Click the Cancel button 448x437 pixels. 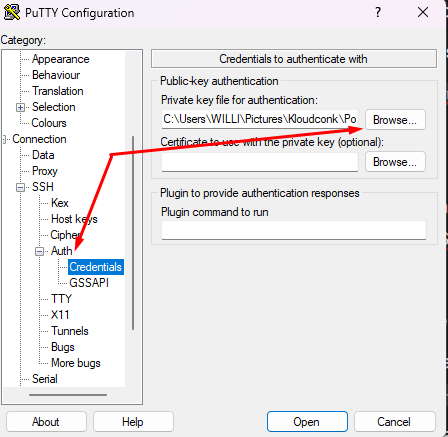[x=394, y=422]
